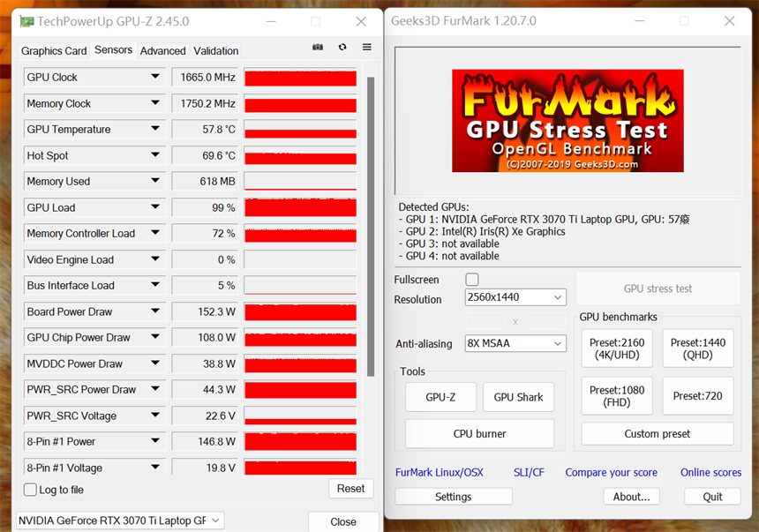Open the 8-Pin #1 Voltage dropdown
759x532 pixels.
pyautogui.click(x=155, y=467)
